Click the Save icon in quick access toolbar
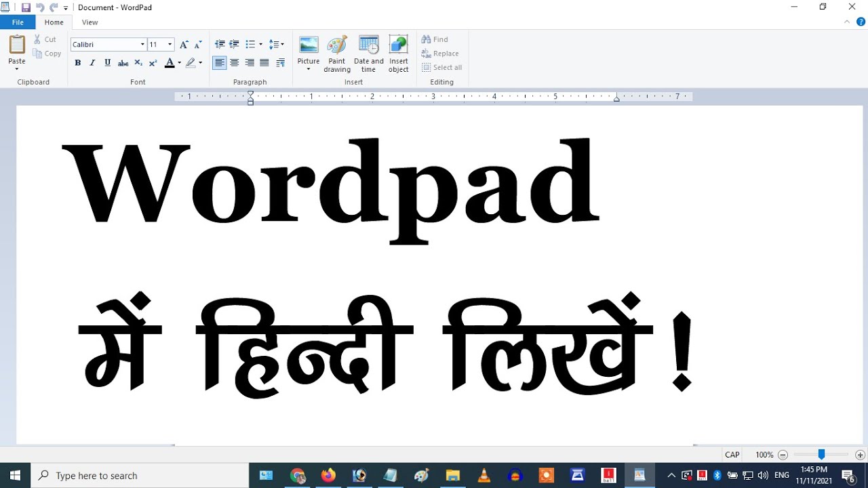 [26, 7]
